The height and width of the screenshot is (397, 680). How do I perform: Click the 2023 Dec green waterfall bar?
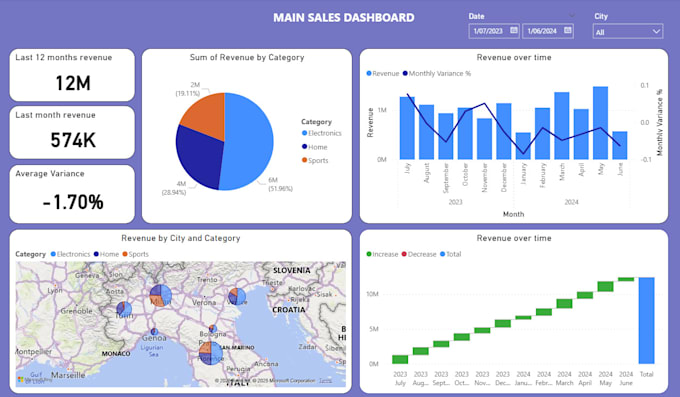pos(503,323)
